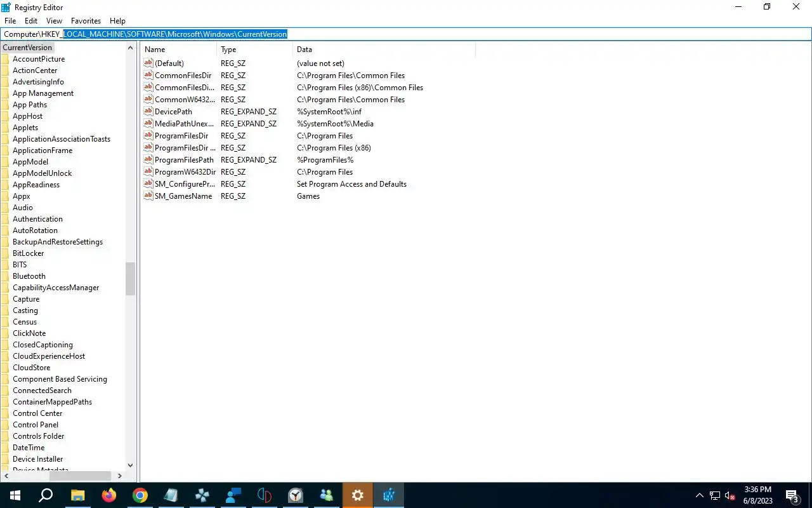
Task: Select the App Paths folder icon
Action: pyautogui.click(x=5, y=105)
